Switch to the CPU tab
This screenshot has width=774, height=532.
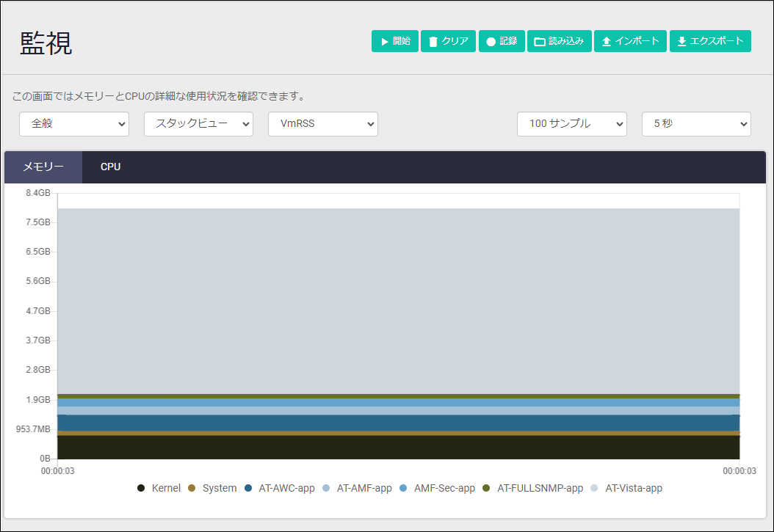click(111, 167)
